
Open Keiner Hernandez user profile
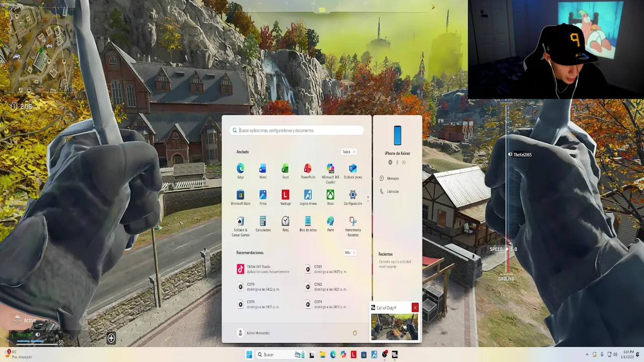click(x=254, y=333)
